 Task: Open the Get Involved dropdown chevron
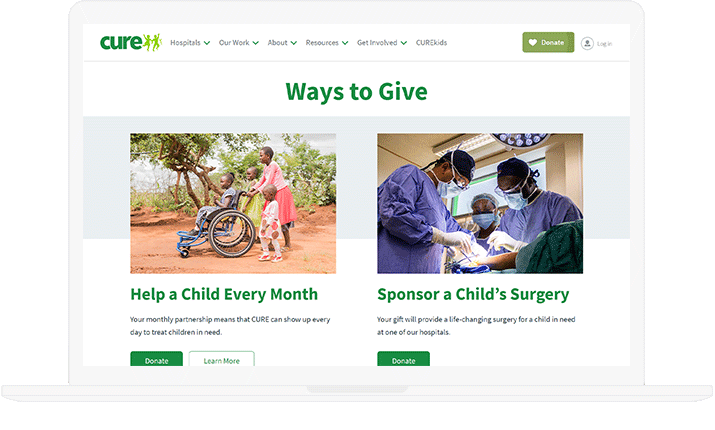tap(404, 43)
